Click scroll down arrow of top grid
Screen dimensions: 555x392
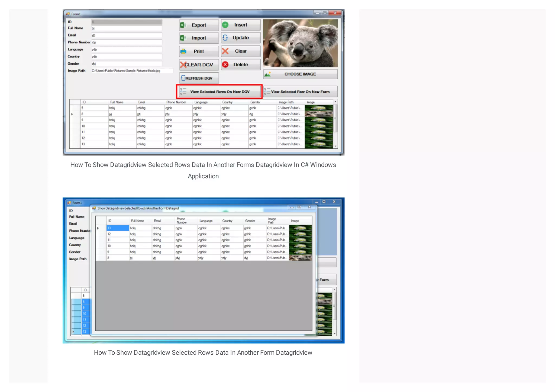[x=335, y=146]
